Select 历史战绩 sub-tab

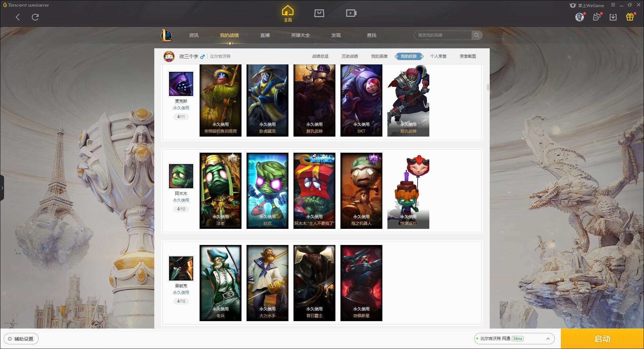350,56
